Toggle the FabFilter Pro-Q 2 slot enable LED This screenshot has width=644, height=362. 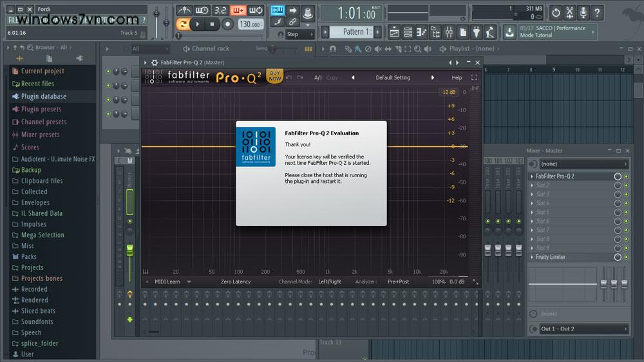click(x=626, y=176)
